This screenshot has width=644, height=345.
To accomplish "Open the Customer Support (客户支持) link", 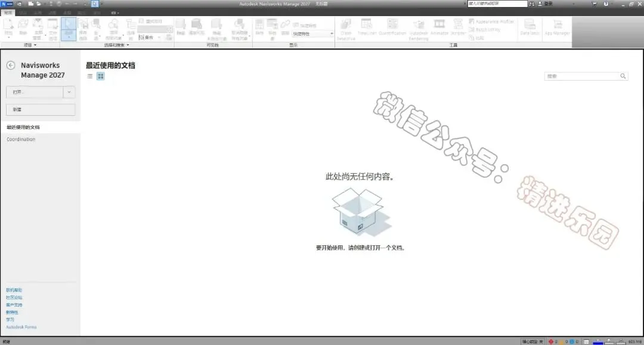I will (14, 305).
